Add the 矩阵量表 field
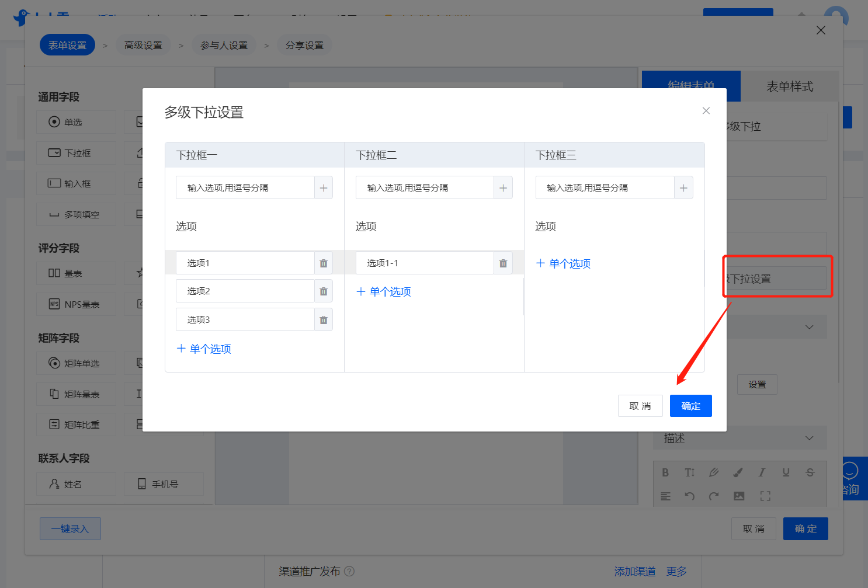 coord(76,394)
